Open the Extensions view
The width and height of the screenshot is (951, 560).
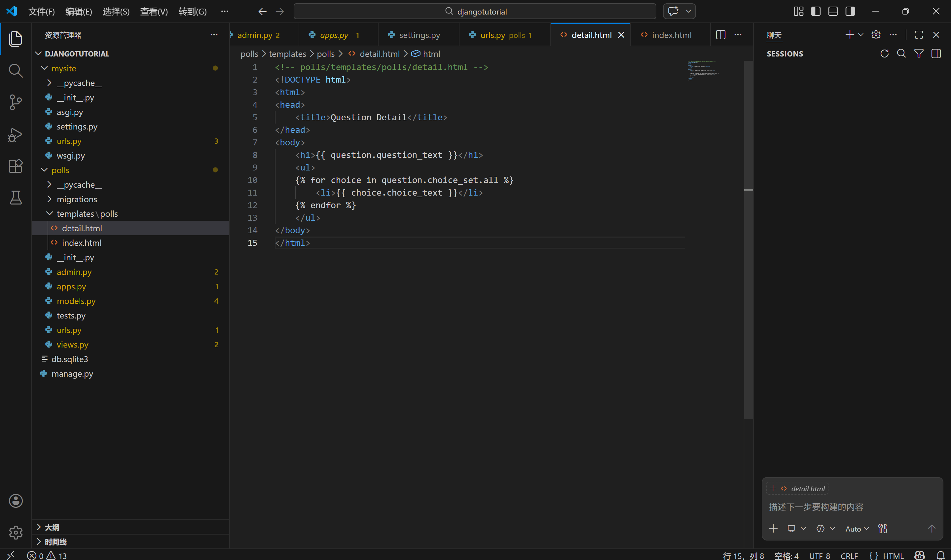(x=16, y=166)
